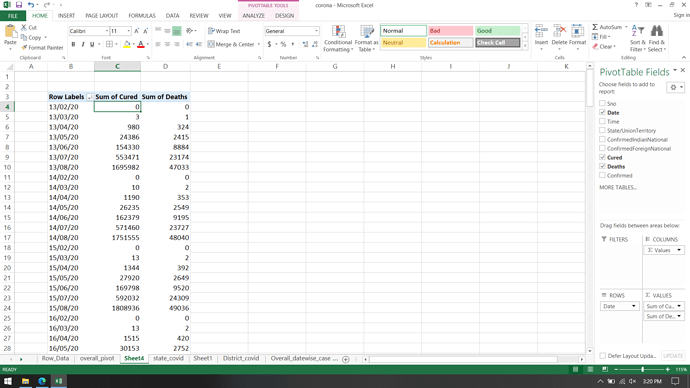Open File Explorer from the taskbar
This screenshot has width=690, height=388.
click(25, 381)
